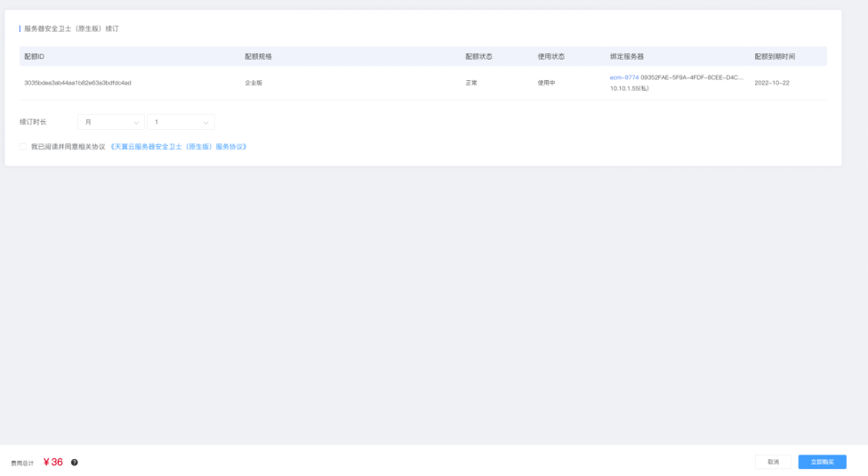Screen dimensions: 868x476
Task: Click the 费用总计 label
Action: point(23,464)
